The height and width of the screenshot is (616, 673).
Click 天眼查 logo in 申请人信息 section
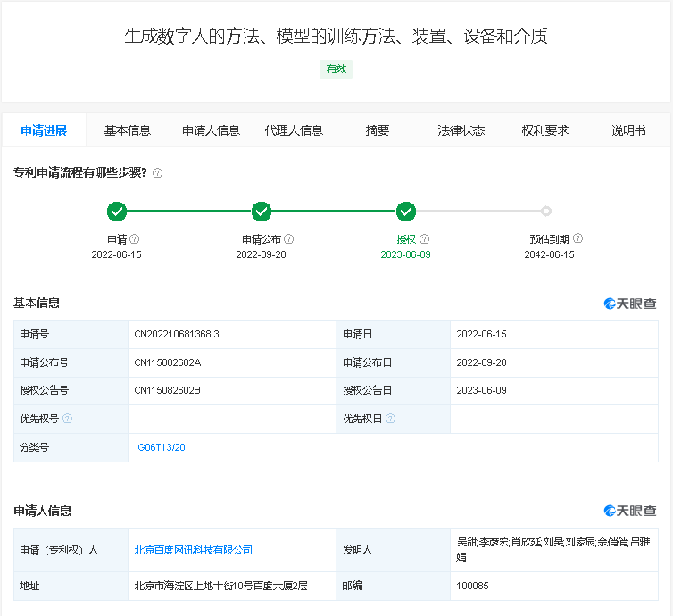[630, 511]
